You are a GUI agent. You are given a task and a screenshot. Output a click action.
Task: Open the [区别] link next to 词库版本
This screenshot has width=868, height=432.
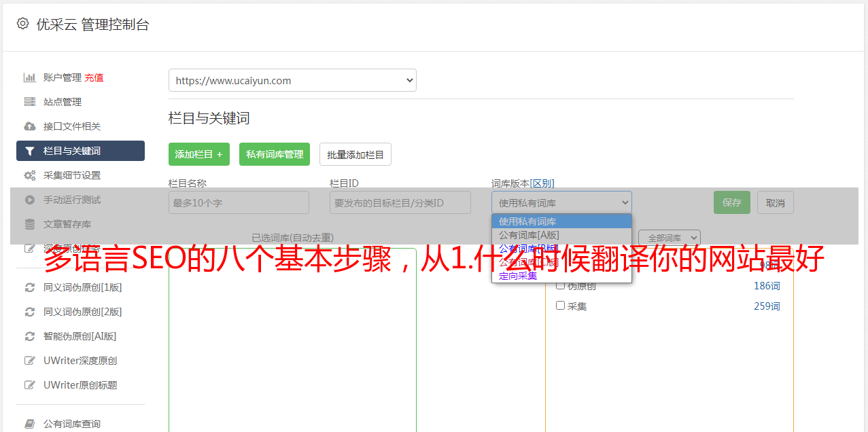coord(542,183)
